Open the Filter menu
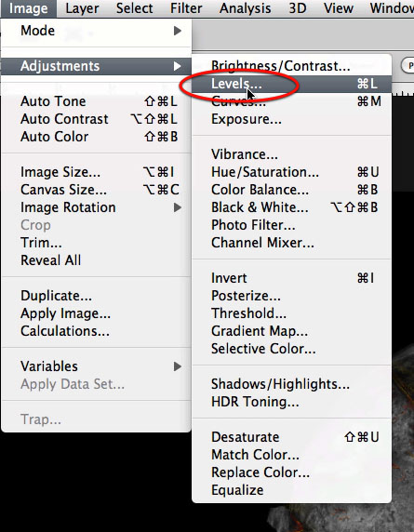The width and height of the screenshot is (414, 532). point(186,8)
